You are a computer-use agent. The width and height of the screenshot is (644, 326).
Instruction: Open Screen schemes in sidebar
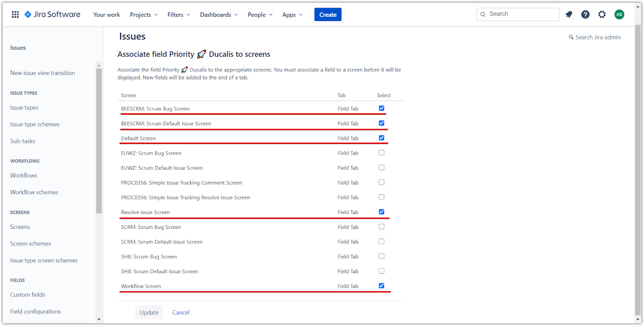point(31,244)
